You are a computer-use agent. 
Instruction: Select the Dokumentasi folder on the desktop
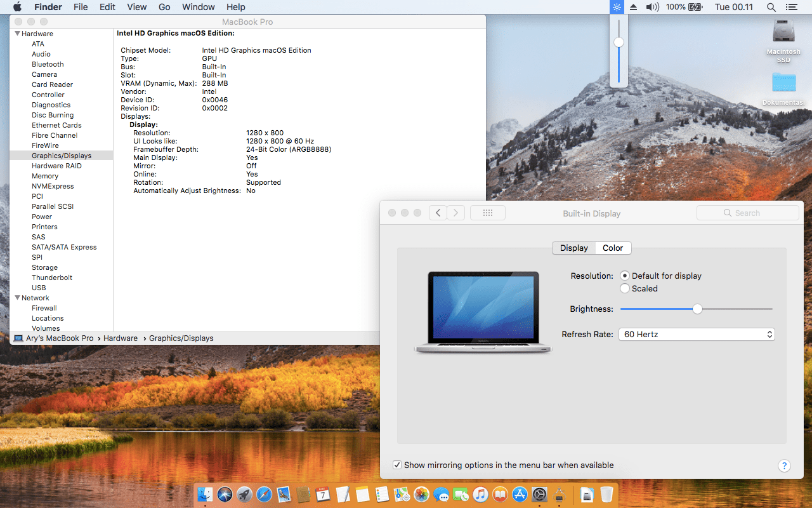click(783, 89)
